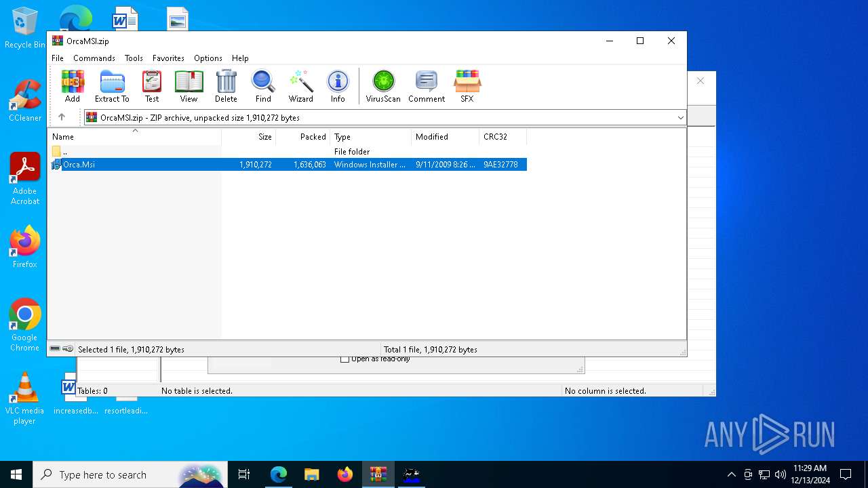Open Google Chrome desktop shortcut
Viewport: 868px width, 488px height.
coord(25,325)
